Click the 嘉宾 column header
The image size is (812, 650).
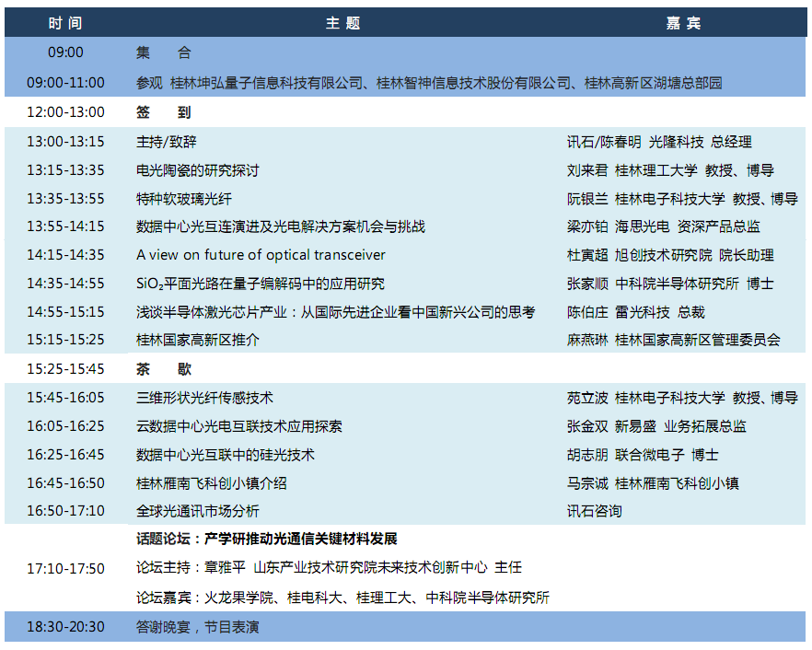click(683, 23)
